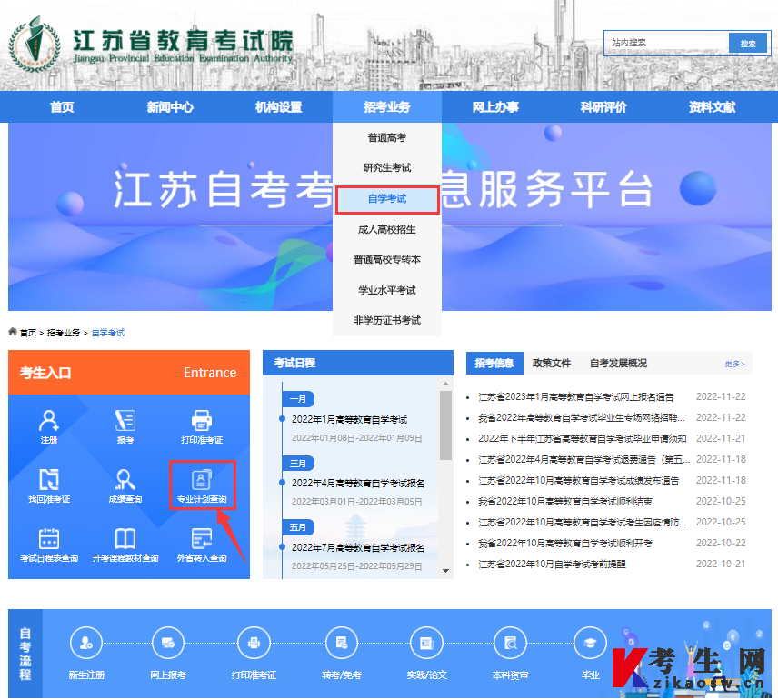Click the blue 搜索 search button

tap(748, 43)
